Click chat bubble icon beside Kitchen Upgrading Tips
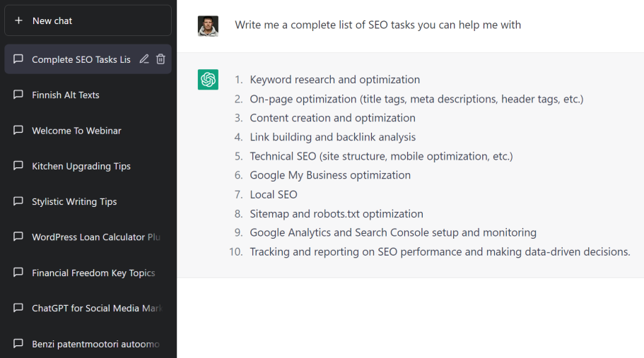The image size is (644, 358). 18,166
